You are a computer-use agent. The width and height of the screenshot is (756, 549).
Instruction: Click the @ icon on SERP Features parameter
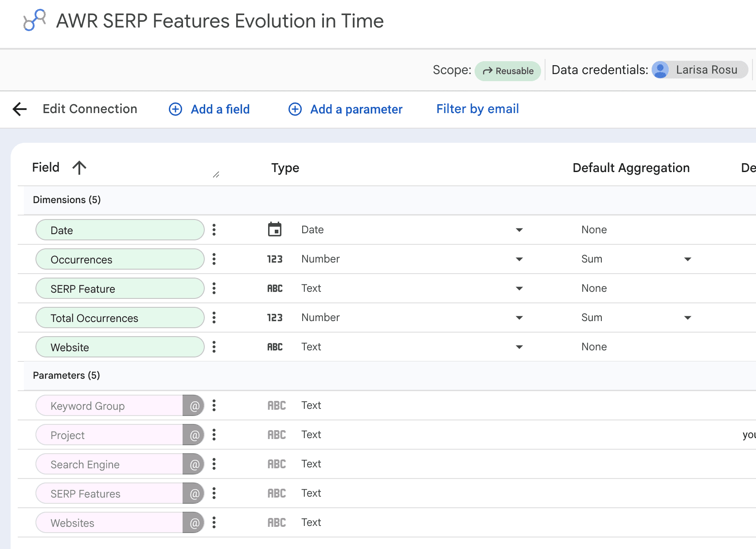click(x=194, y=494)
